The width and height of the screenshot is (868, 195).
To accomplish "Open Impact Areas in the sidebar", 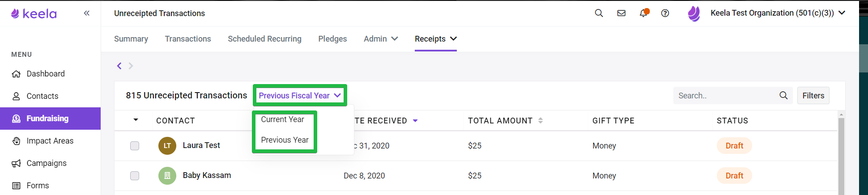I will [x=50, y=141].
